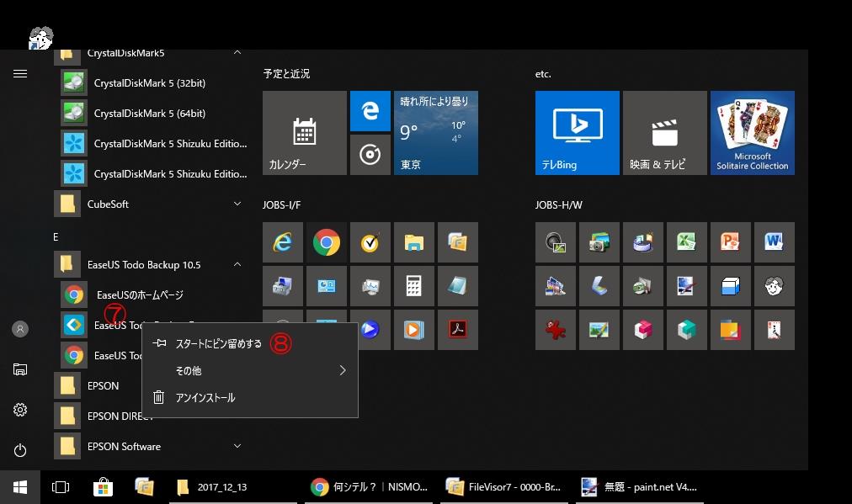Viewport: 852px width, 504px height.
Task: Open the teal cube app tile
Action: tap(687, 330)
